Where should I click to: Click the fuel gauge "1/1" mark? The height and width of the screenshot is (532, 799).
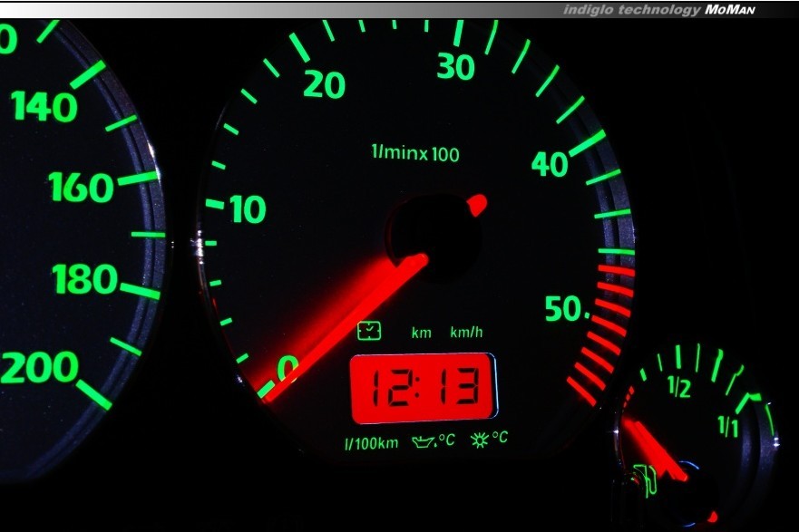click(727, 427)
